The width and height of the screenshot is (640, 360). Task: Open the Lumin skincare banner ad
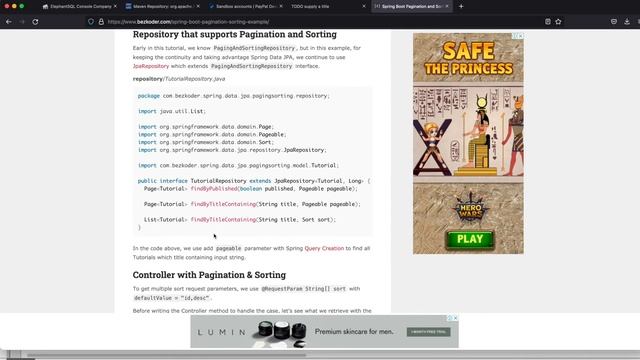pyautogui.click(x=324, y=331)
